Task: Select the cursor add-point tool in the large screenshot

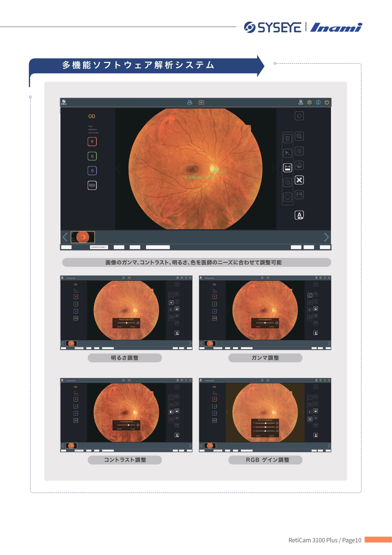Action: tap(287, 153)
